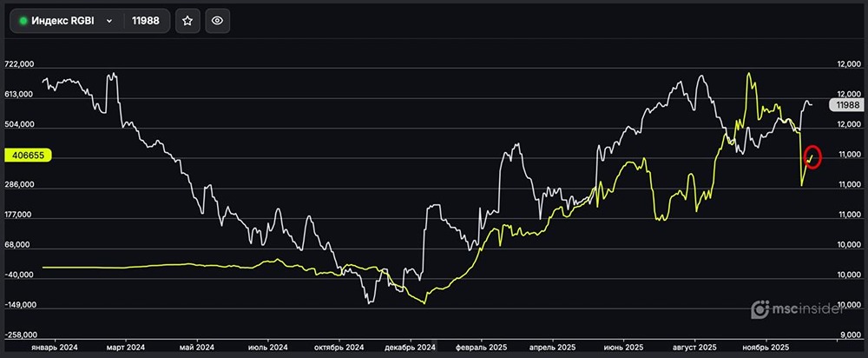Click the 722,000 left axis label

click(x=19, y=65)
